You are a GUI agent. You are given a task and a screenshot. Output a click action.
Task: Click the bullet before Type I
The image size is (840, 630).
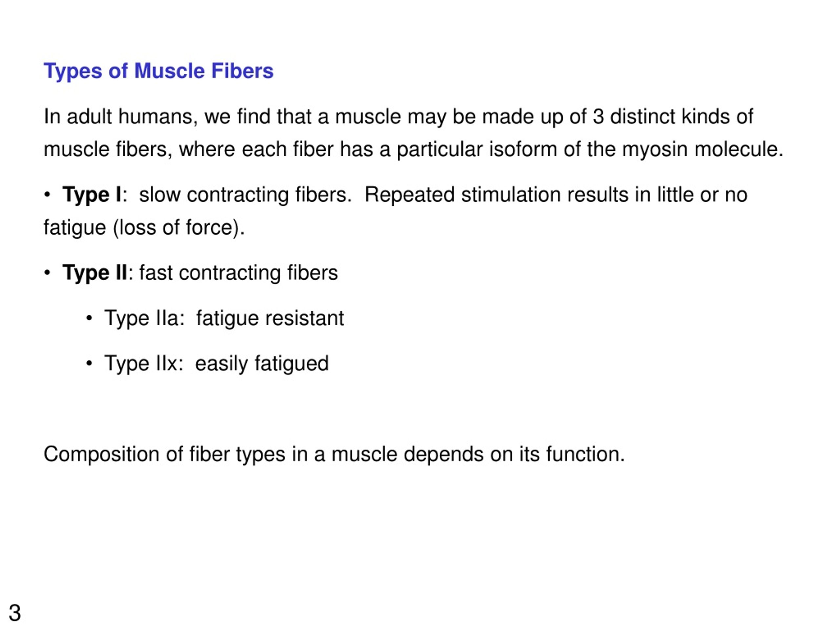(x=47, y=195)
